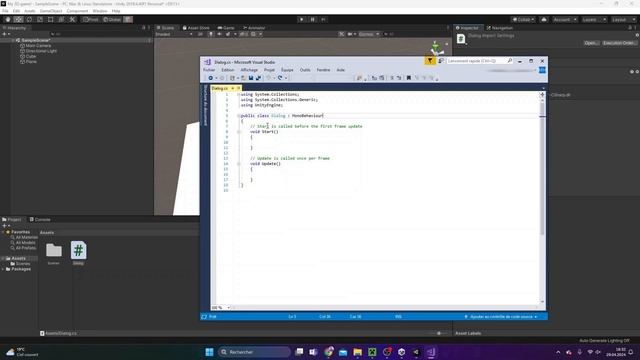Select Plane in the Hierarchy
Viewport: 640px width, 360px height.
[x=31, y=62]
